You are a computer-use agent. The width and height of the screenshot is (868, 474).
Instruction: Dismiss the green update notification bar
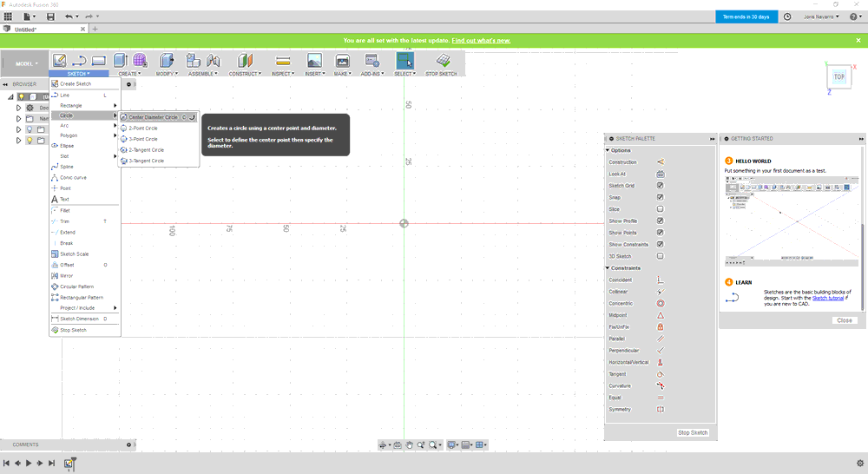(858, 41)
